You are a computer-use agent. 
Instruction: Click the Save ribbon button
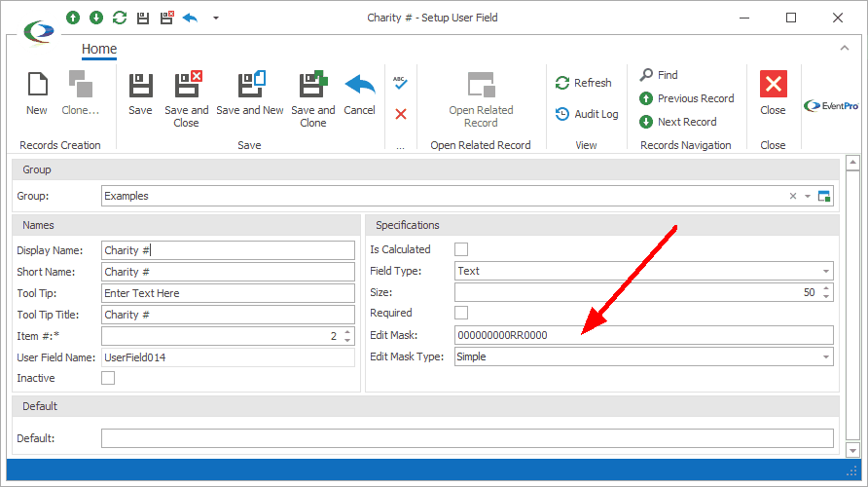click(x=140, y=94)
